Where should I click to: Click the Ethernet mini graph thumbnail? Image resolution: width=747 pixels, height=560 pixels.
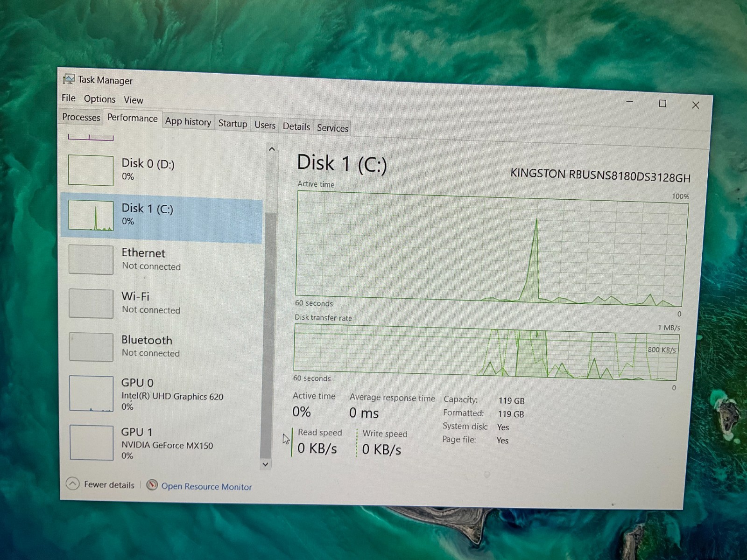(91, 259)
